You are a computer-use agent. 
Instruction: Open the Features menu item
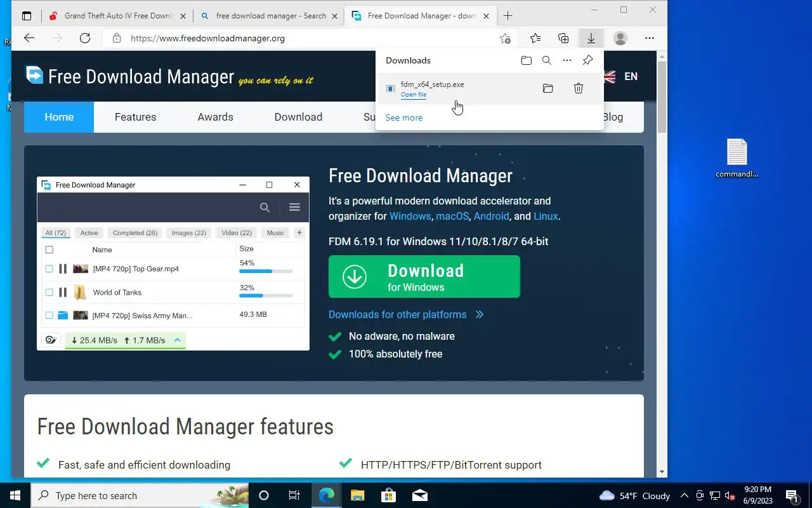tap(135, 117)
